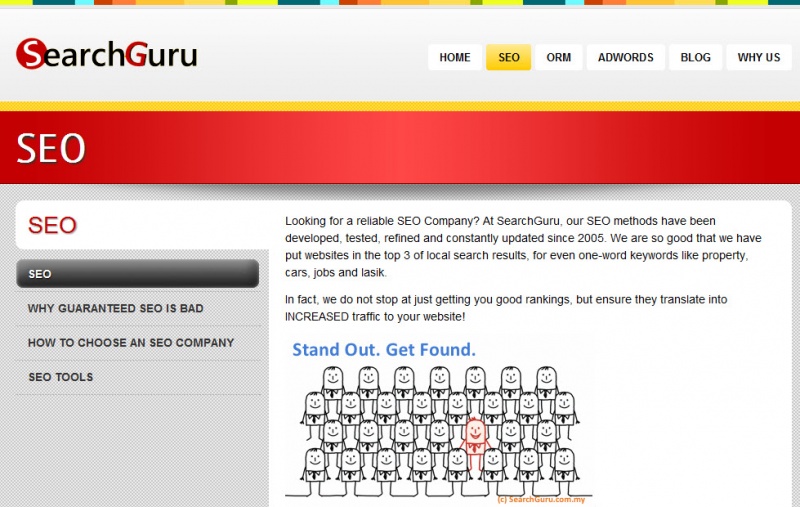Click the Stand Out. Get Found. illustration
This screenshot has height=507, width=800.
pos(439,421)
